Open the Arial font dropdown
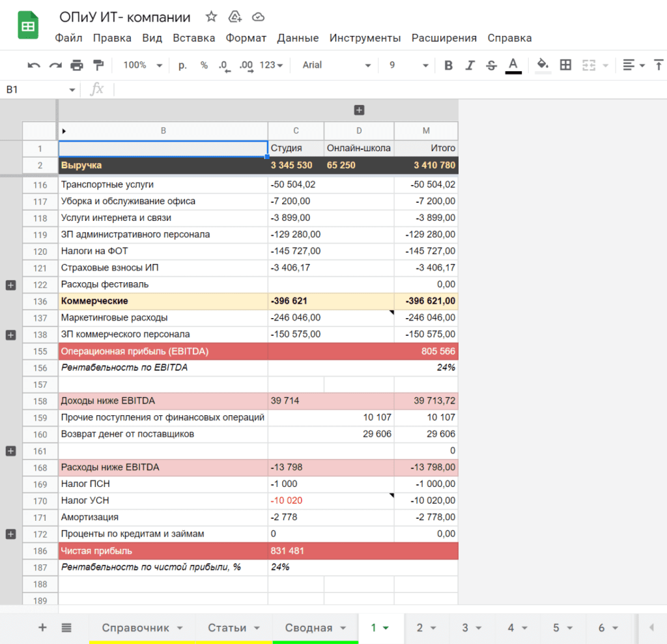 [336, 65]
